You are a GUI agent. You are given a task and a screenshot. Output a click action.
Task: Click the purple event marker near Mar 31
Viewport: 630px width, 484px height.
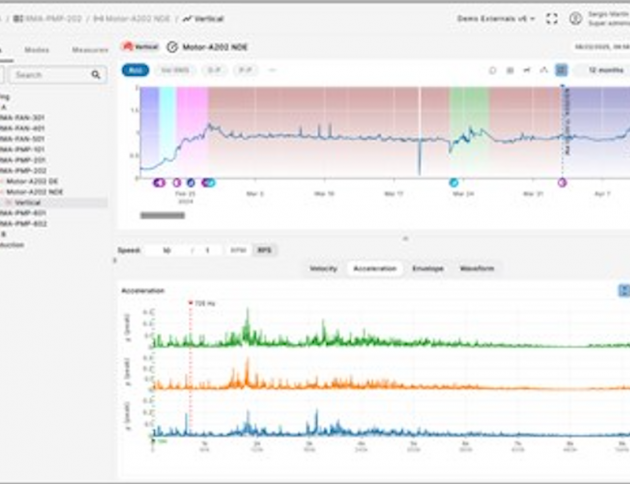pyautogui.click(x=562, y=183)
